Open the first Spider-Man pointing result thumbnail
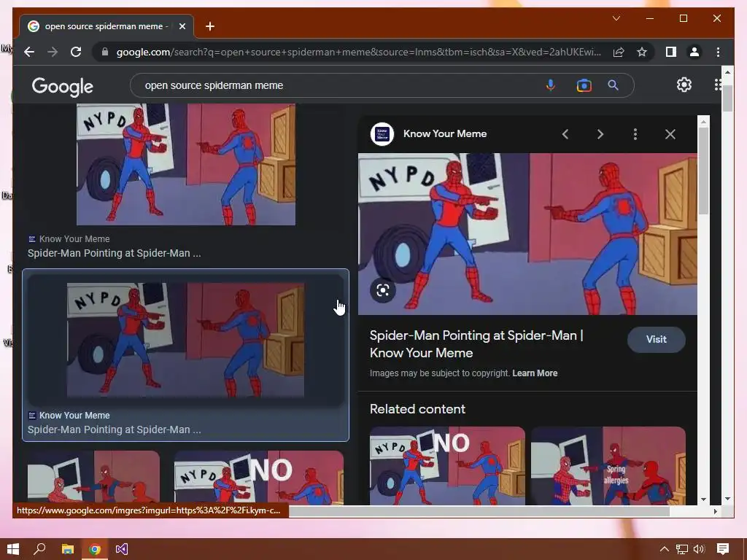The image size is (747, 560). click(186, 164)
